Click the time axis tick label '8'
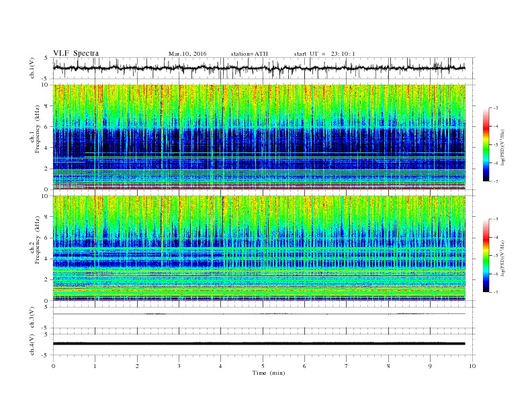532x411 pixels. pos(388,366)
